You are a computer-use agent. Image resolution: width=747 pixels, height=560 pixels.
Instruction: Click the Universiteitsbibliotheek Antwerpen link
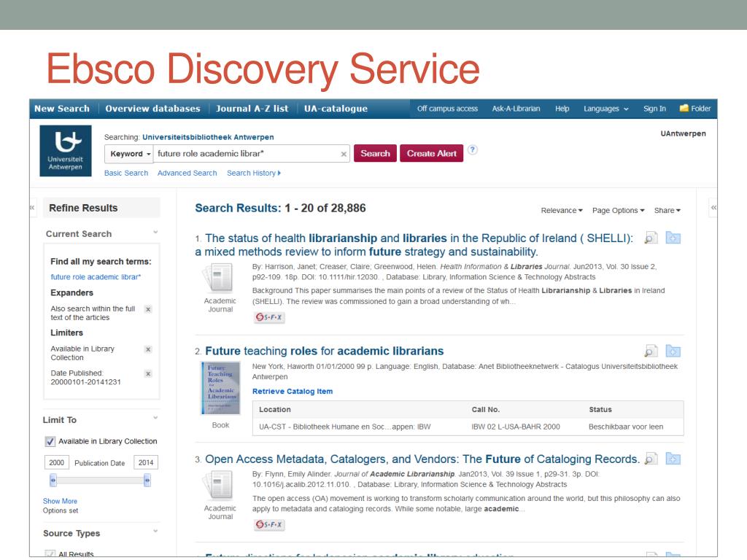[x=208, y=137]
